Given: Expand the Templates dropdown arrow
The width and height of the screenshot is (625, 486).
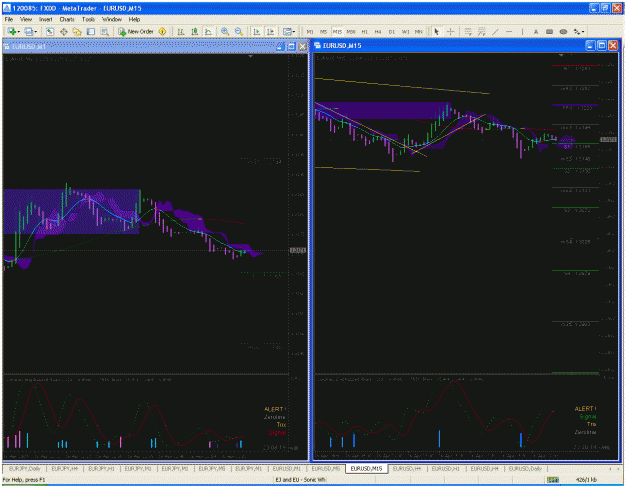Looking at the screenshot, I should (x=294, y=31).
